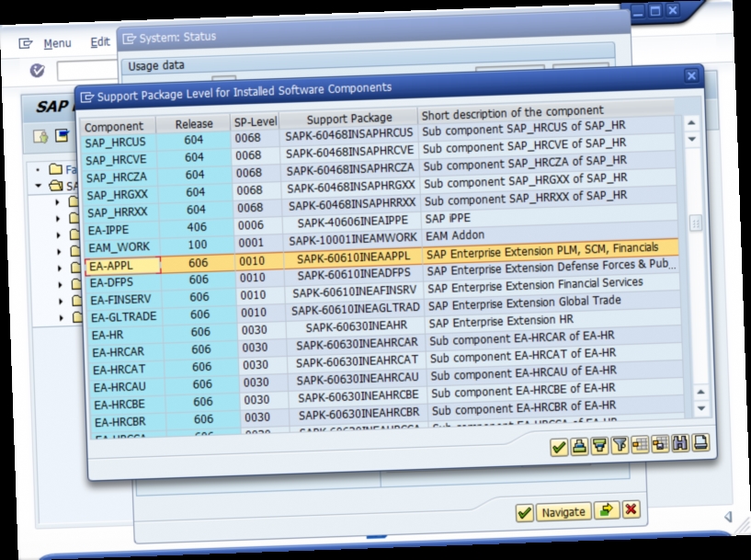Image resolution: width=751 pixels, height=560 pixels.
Task: Select the EA-IPPE component cell
Action: tap(122, 230)
